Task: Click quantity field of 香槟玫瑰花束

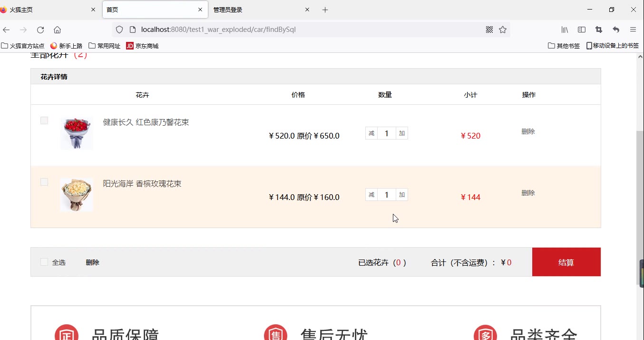Action: point(387,195)
